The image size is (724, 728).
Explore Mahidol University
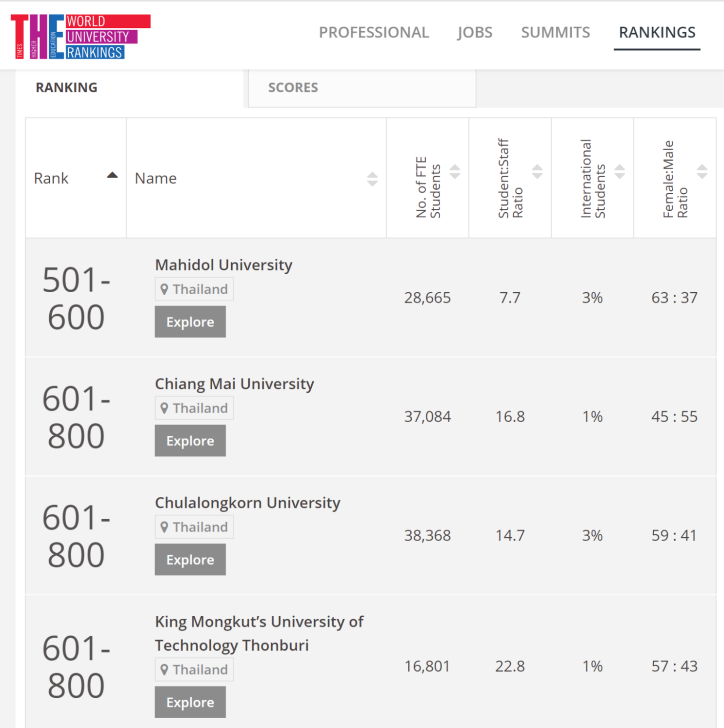click(190, 322)
